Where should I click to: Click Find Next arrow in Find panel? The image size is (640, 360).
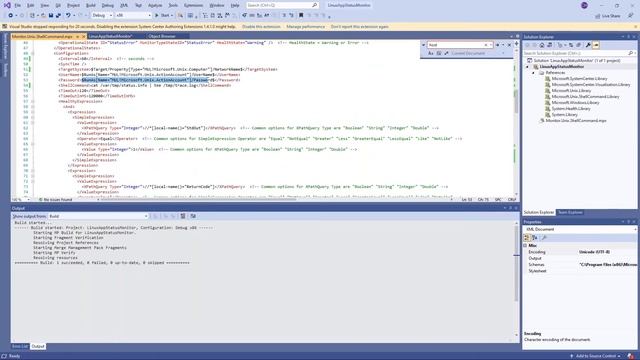[498, 45]
